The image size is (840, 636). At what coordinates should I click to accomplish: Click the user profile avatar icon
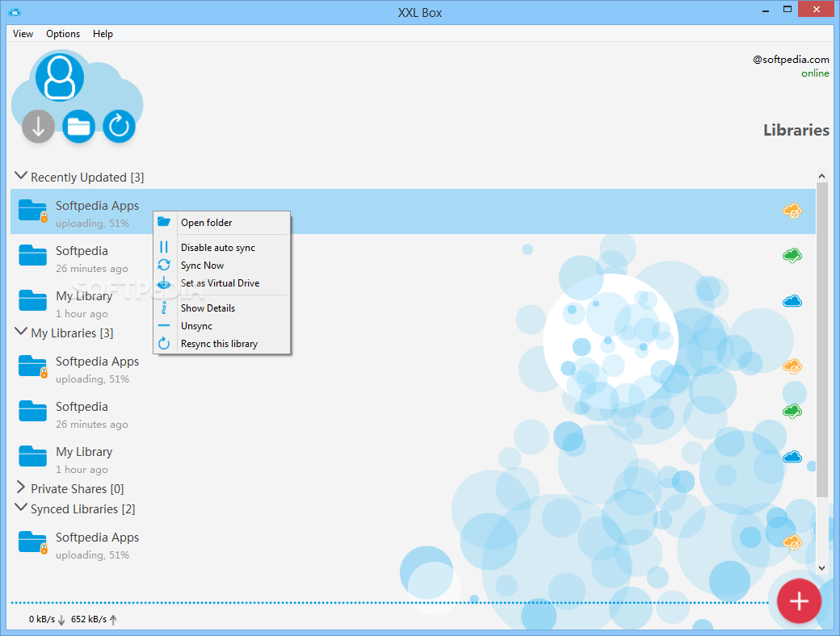(x=60, y=77)
